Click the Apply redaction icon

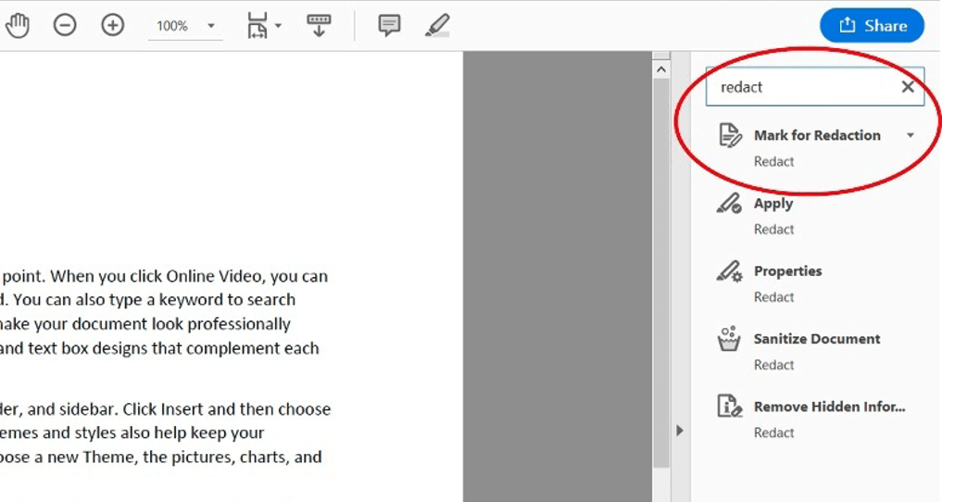(730, 204)
